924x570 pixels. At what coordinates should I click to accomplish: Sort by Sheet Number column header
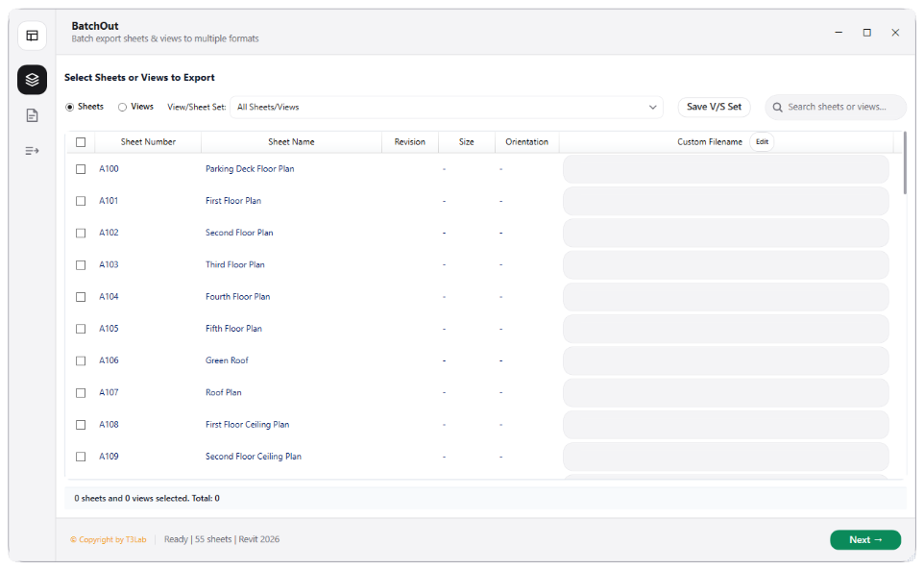148,142
